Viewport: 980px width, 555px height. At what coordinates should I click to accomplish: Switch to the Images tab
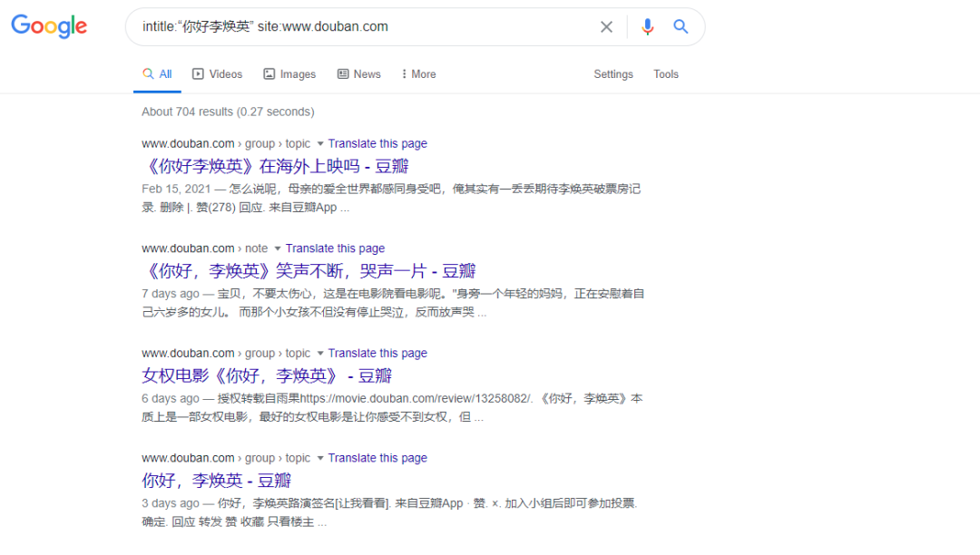click(x=289, y=74)
